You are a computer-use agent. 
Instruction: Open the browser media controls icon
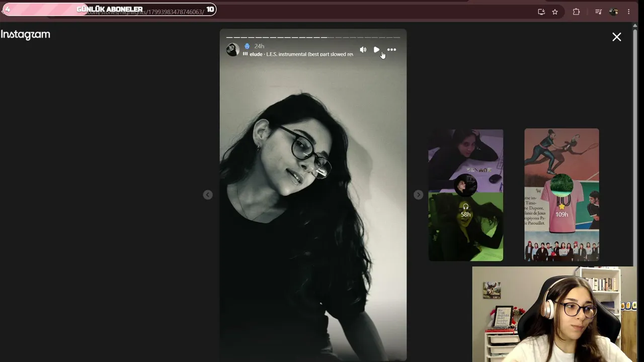[598, 12]
